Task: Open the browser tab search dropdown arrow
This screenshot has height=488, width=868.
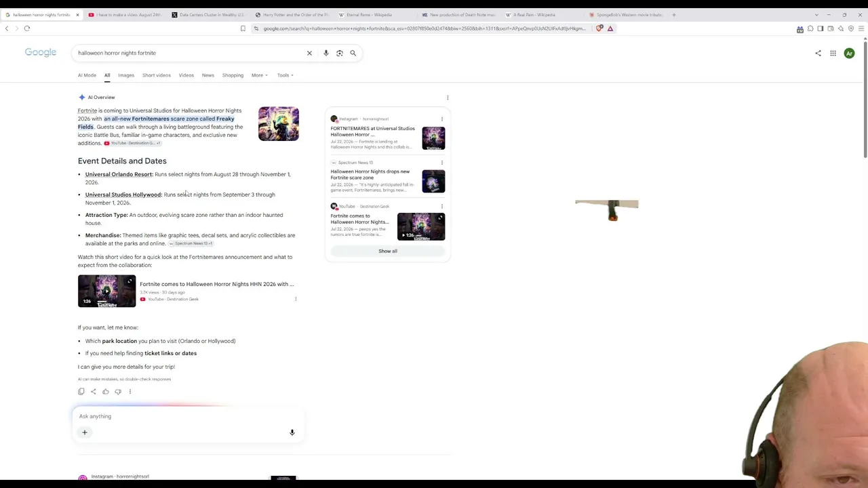Action: [816, 14]
